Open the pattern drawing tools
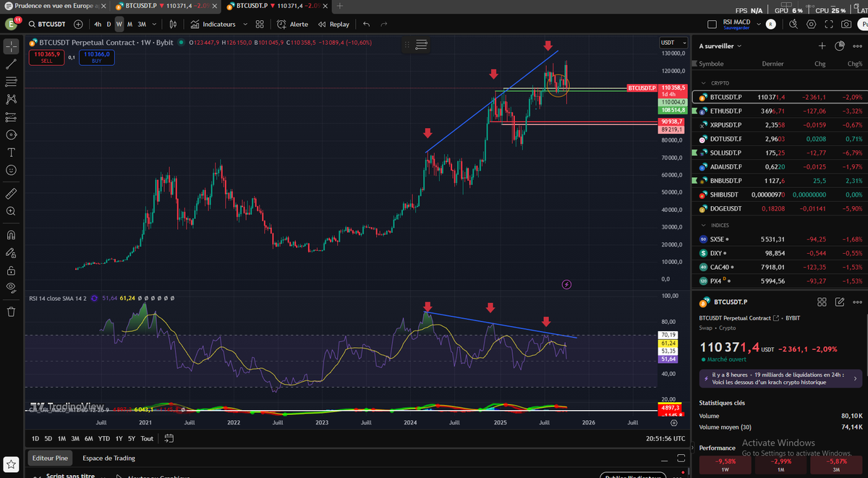Screen dimensions: 868x478 (11, 99)
